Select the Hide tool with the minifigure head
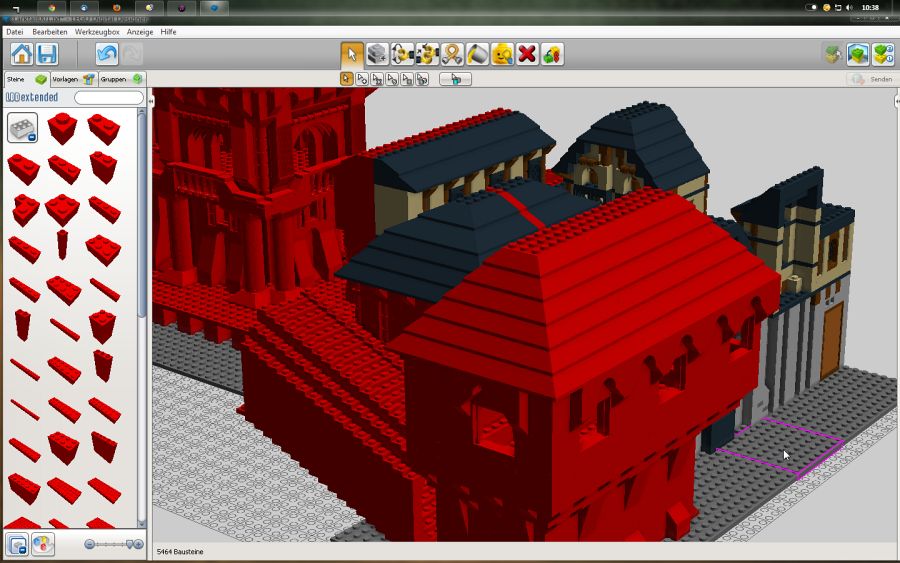The height and width of the screenshot is (563, 900). click(x=502, y=54)
